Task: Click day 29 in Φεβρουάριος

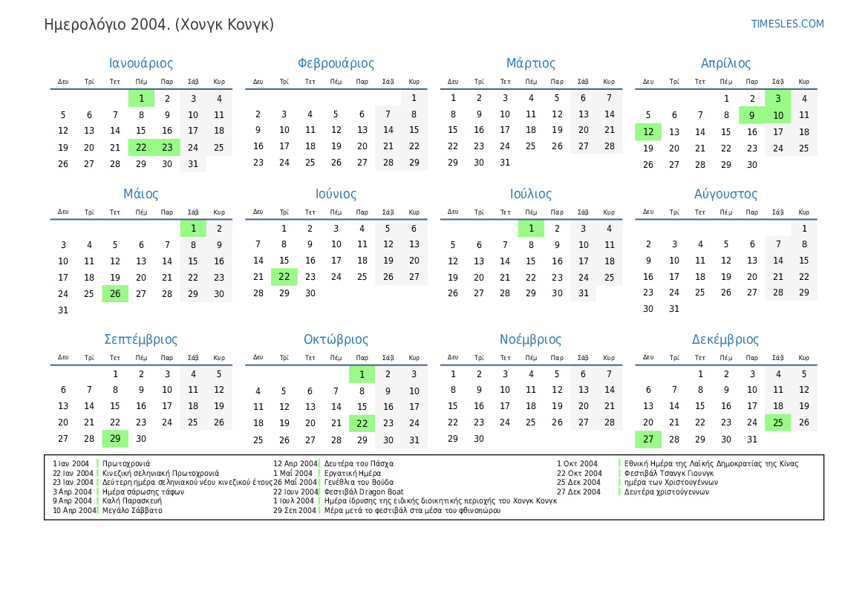Action: pyautogui.click(x=414, y=163)
